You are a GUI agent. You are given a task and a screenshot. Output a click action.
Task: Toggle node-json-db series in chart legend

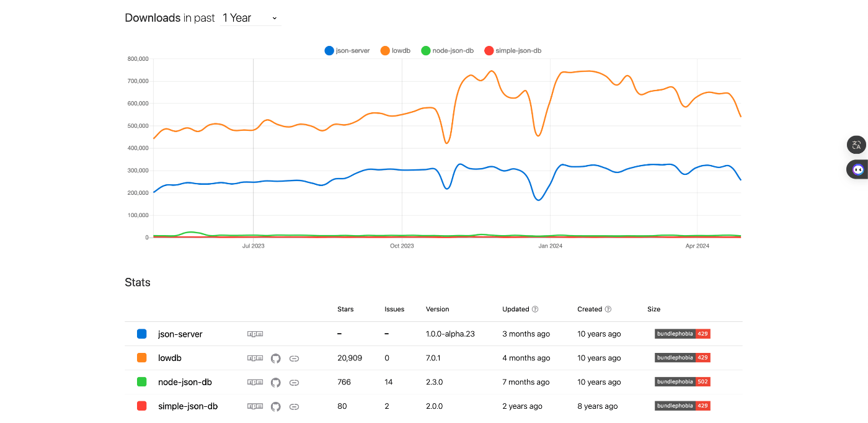tap(447, 51)
